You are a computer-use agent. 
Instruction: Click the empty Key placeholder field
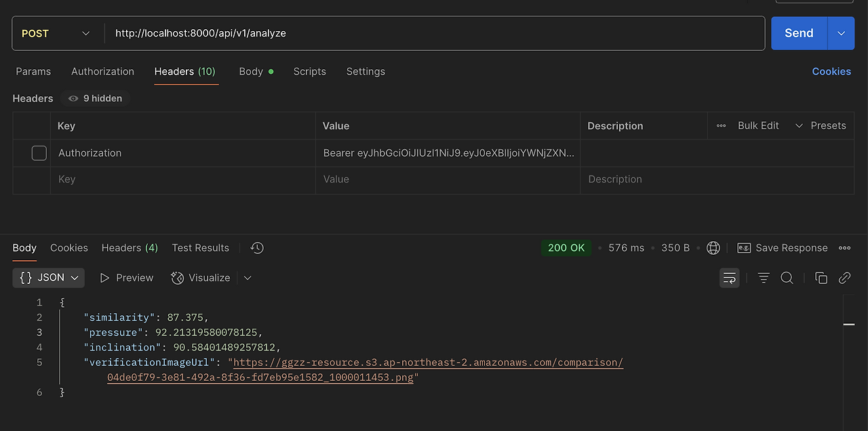click(182, 180)
